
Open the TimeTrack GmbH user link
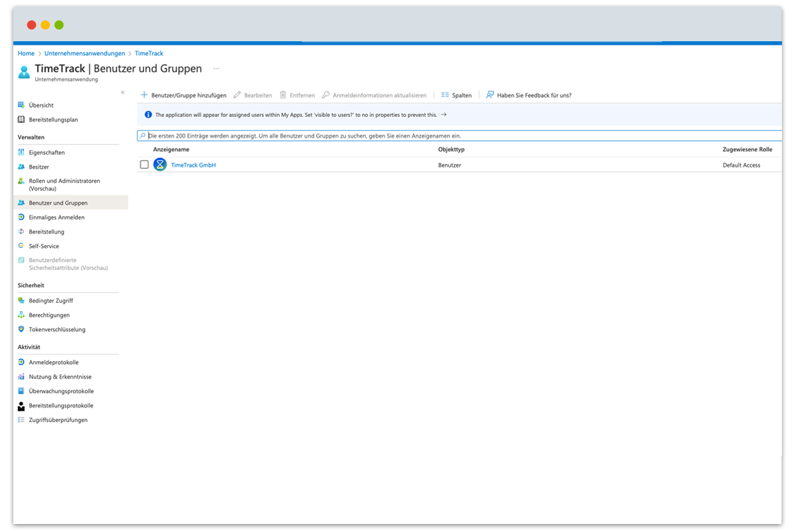point(194,165)
